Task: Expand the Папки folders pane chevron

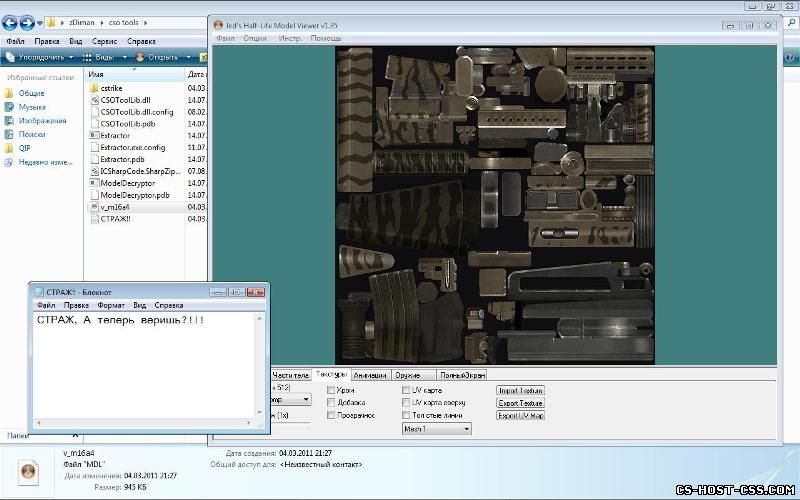Action: pos(76,436)
